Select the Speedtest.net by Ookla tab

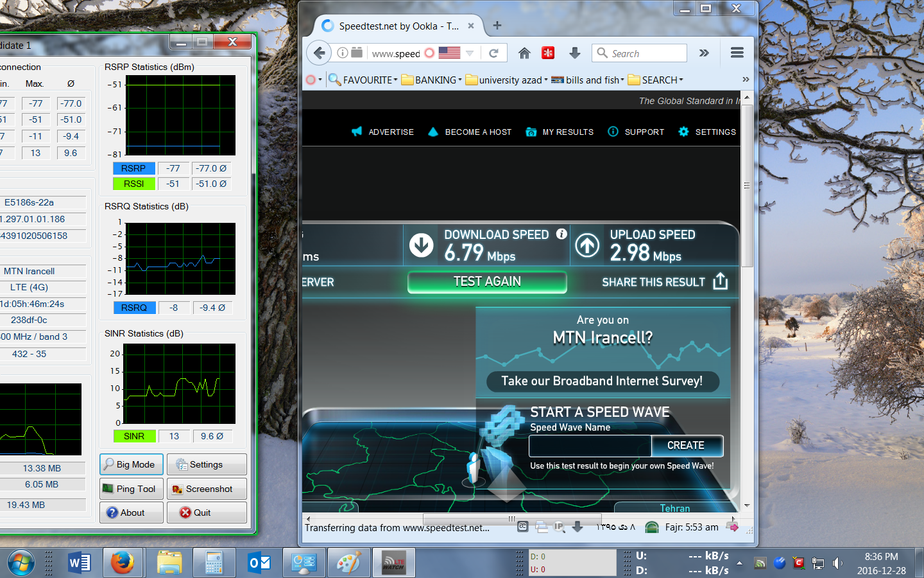pos(398,26)
